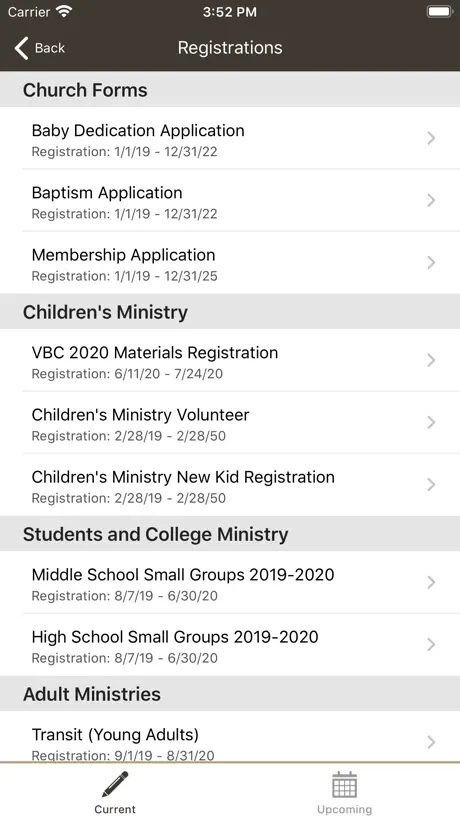Tap chevron beside High School Small Groups
Viewport: 460px width, 818px height.
(431, 644)
